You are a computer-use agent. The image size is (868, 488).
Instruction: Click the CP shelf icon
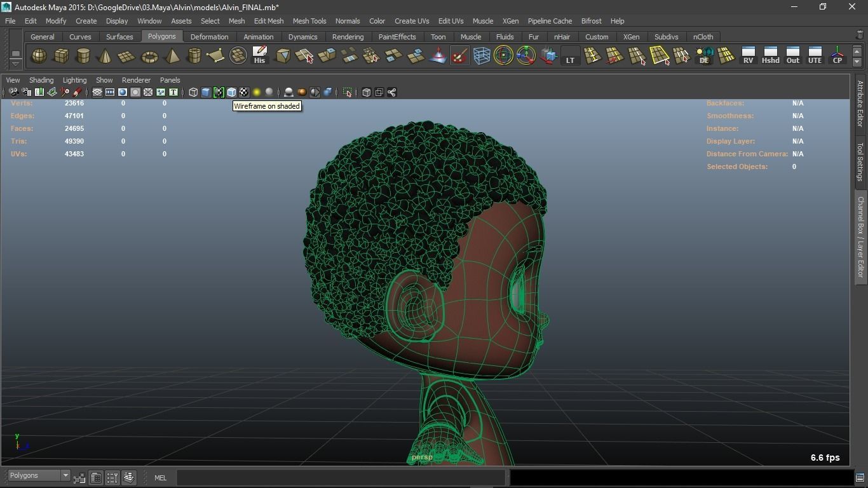(837, 56)
